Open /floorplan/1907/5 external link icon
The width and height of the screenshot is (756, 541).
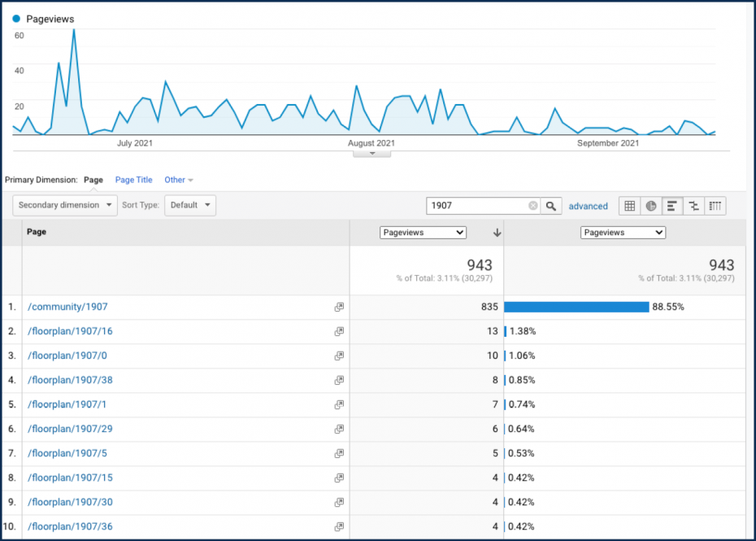339,453
